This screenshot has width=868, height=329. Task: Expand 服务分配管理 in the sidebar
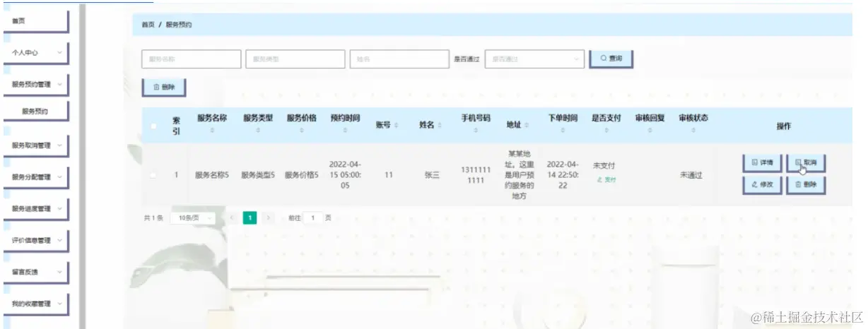(35, 177)
